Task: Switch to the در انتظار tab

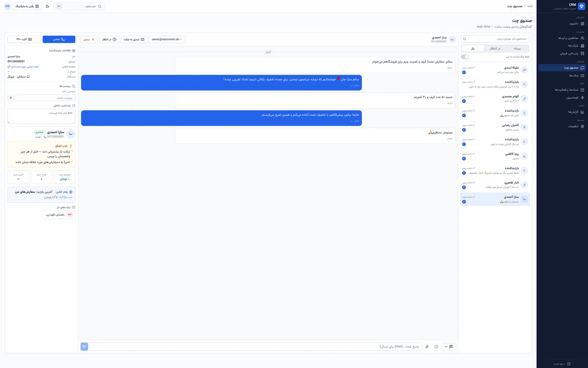Action: pyautogui.click(x=495, y=49)
